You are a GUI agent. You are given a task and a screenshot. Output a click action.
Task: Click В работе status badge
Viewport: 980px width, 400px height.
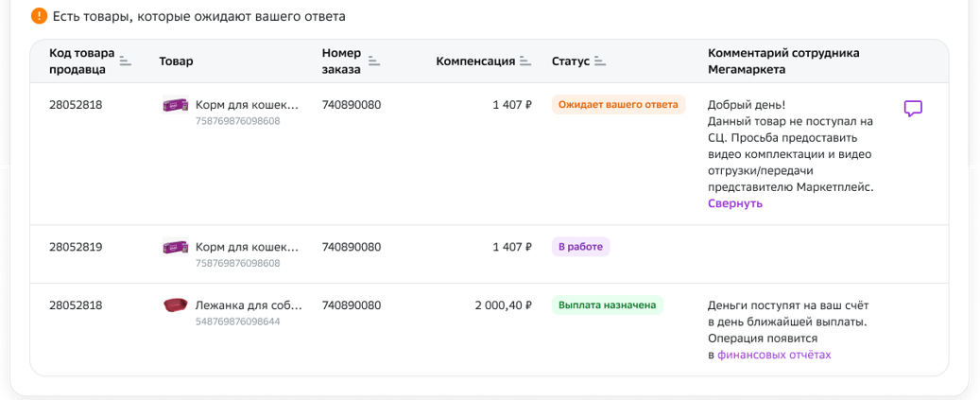pyautogui.click(x=580, y=247)
